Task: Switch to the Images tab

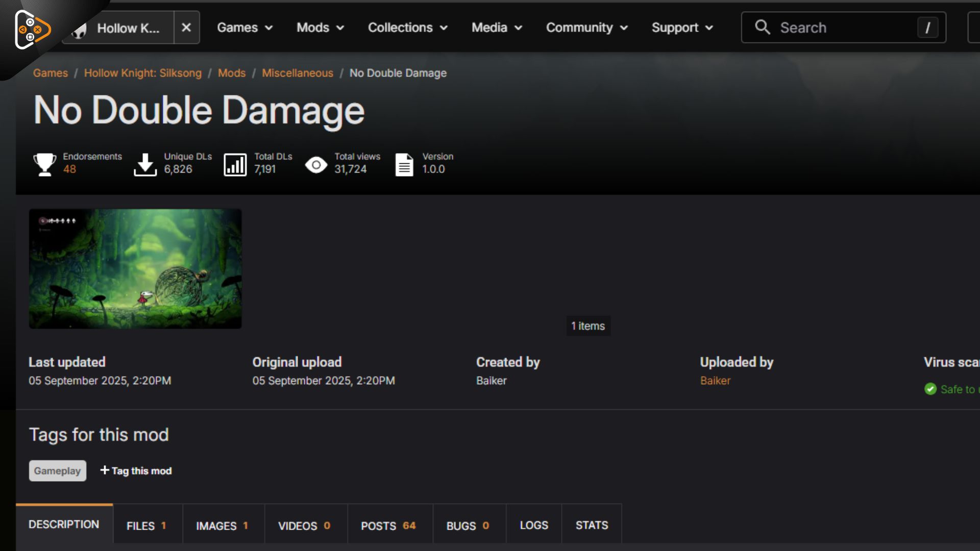Action: tap(223, 525)
